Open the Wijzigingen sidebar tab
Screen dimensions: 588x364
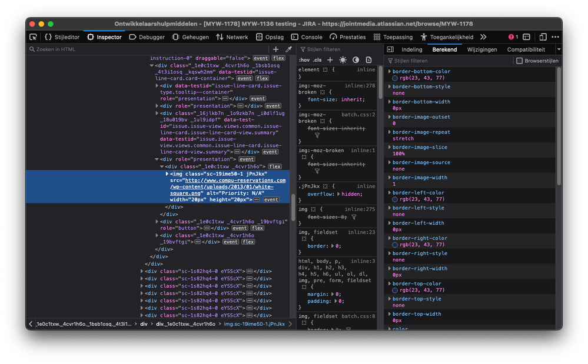tap(482, 49)
